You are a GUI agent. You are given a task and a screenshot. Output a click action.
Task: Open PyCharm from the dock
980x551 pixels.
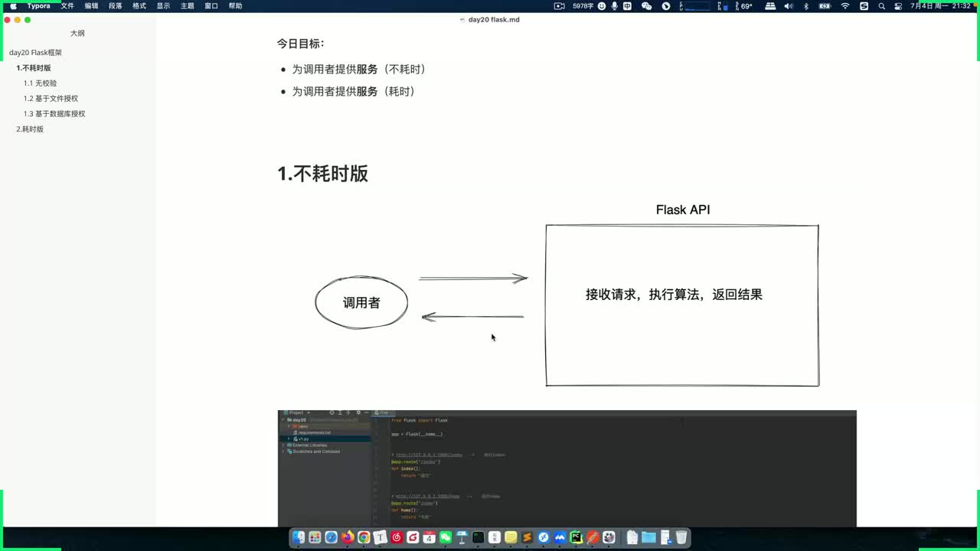click(x=577, y=537)
